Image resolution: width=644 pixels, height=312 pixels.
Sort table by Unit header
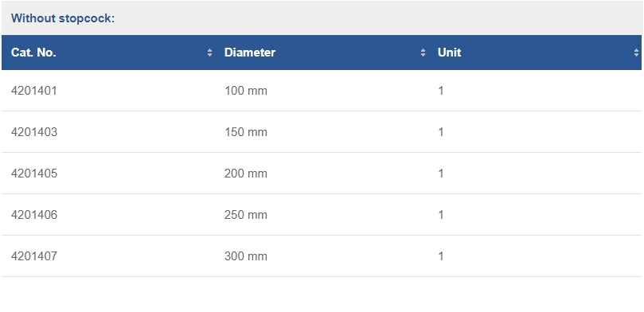pos(535,53)
